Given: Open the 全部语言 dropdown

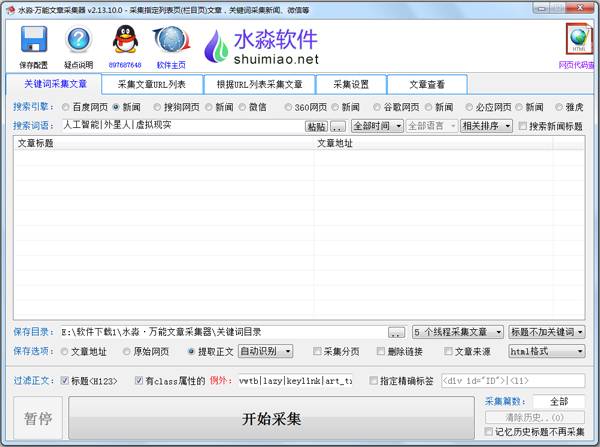Looking at the screenshot, I should click(432, 126).
